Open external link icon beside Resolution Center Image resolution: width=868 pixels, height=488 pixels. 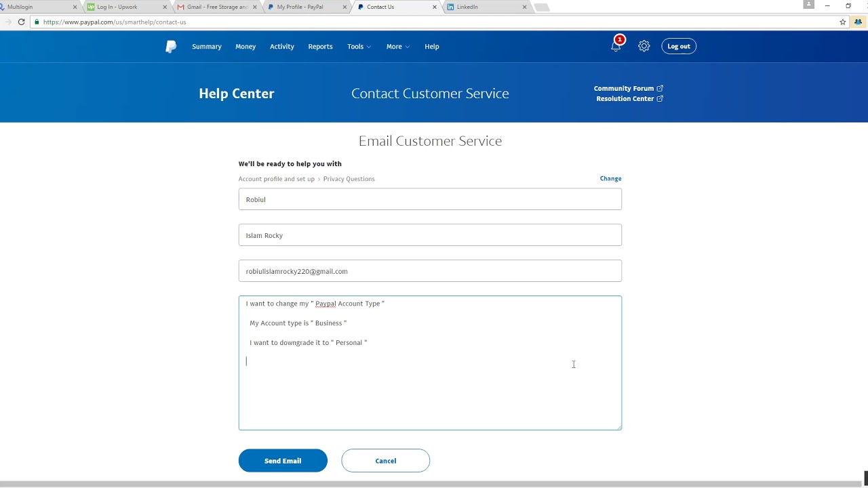tap(660, 98)
